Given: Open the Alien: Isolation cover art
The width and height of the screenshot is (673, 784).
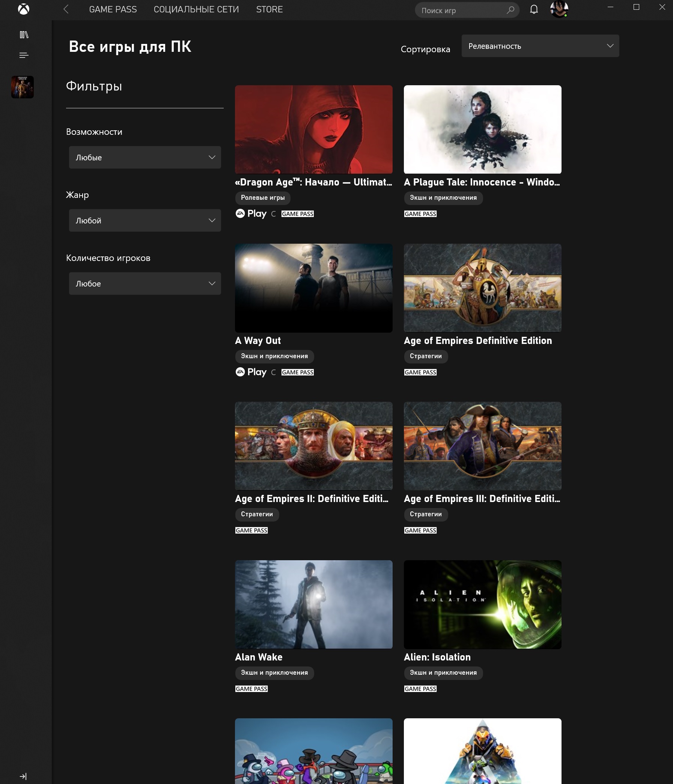Looking at the screenshot, I should tap(482, 605).
